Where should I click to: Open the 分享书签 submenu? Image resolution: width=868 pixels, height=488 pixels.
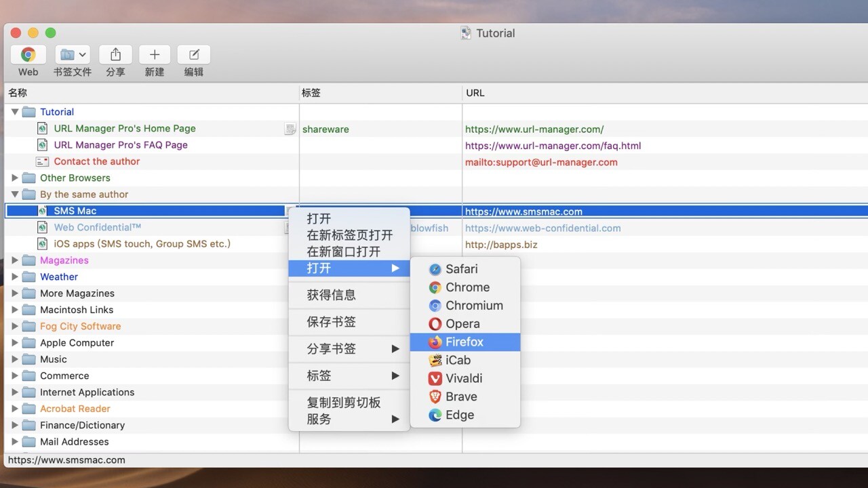point(349,349)
